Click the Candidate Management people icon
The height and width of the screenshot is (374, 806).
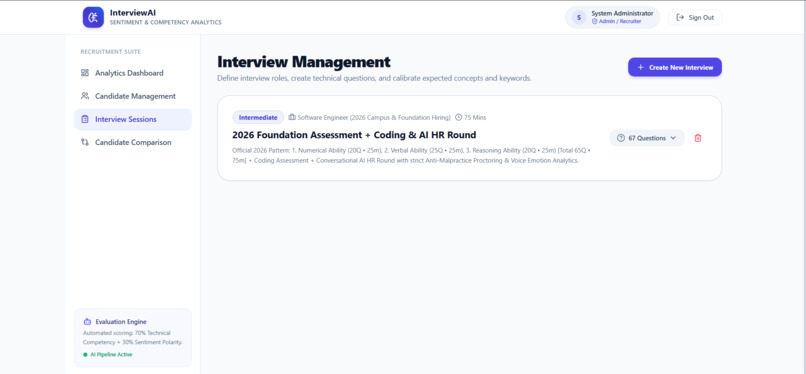(x=85, y=96)
